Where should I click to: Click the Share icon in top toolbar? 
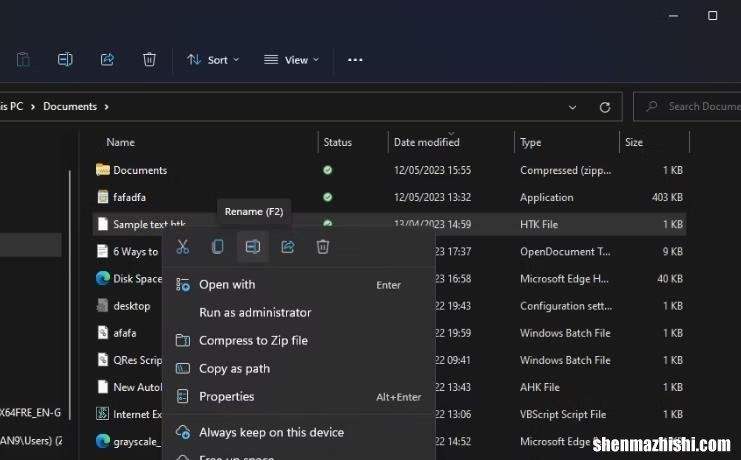(x=107, y=60)
